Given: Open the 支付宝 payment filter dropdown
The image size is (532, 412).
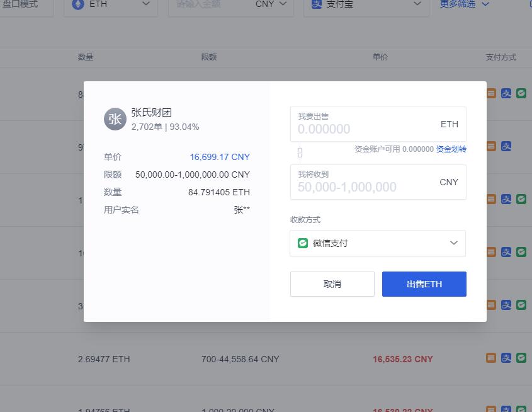Looking at the screenshot, I should 366,5.
